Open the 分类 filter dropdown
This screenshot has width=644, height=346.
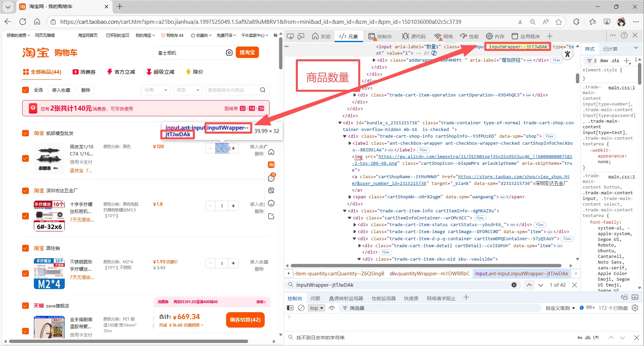tap(156, 90)
